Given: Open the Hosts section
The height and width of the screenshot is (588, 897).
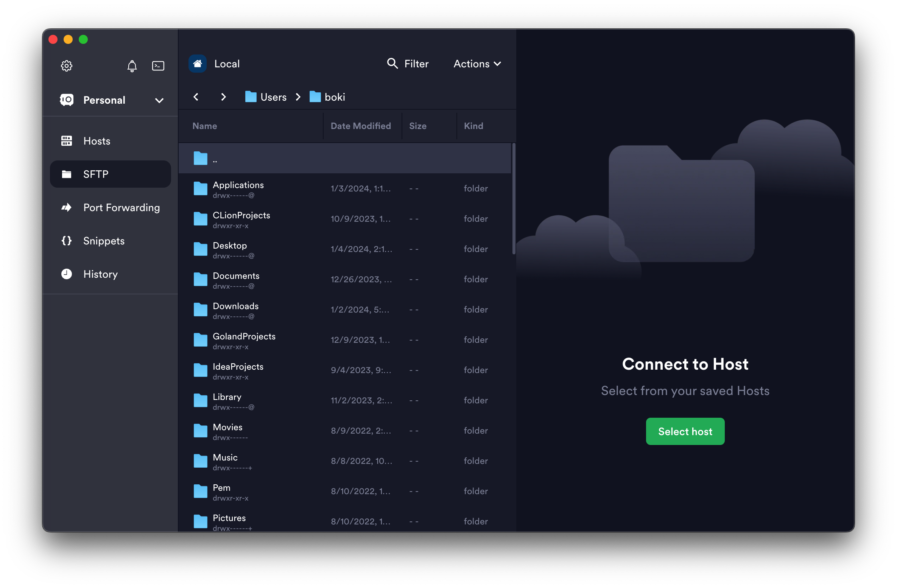Looking at the screenshot, I should click(97, 141).
